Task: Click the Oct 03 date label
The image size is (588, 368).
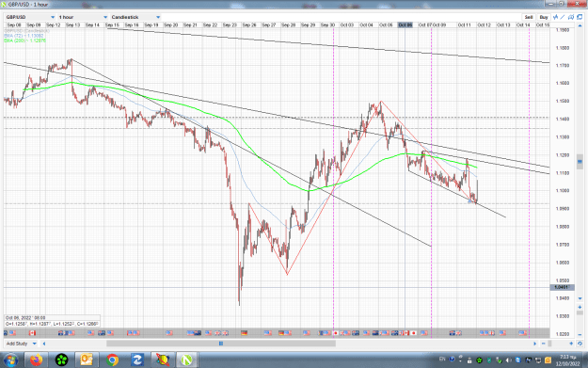Action: coord(347,25)
